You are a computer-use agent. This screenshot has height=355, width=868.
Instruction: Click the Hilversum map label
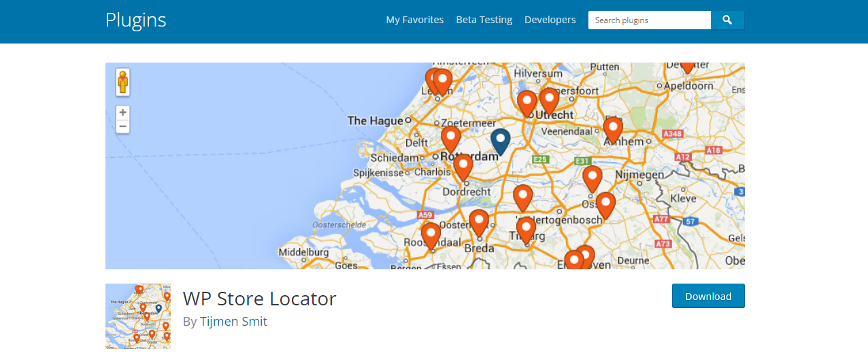[539, 73]
